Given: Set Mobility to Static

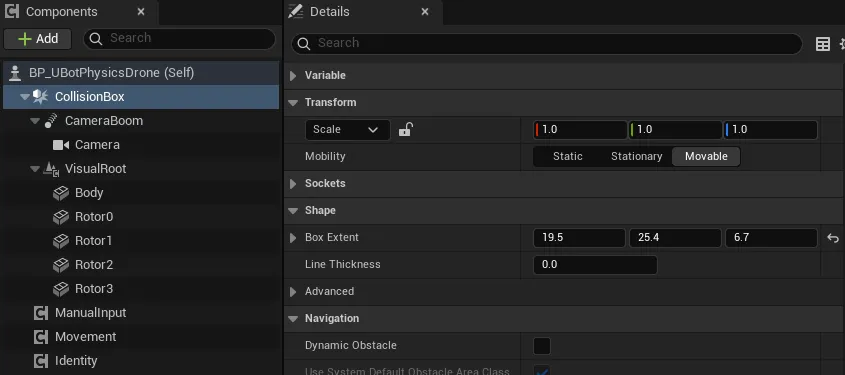Looking at the screenshot, I should click(x=567, y=157).
